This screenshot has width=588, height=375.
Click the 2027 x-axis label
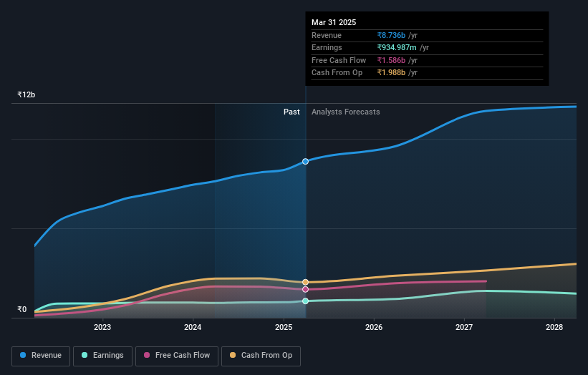464,327
